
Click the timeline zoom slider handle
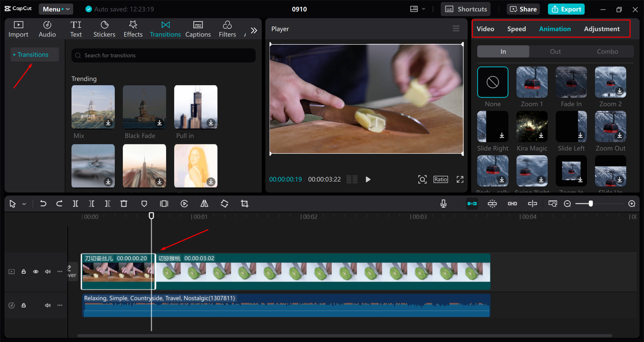coord(591,203)
